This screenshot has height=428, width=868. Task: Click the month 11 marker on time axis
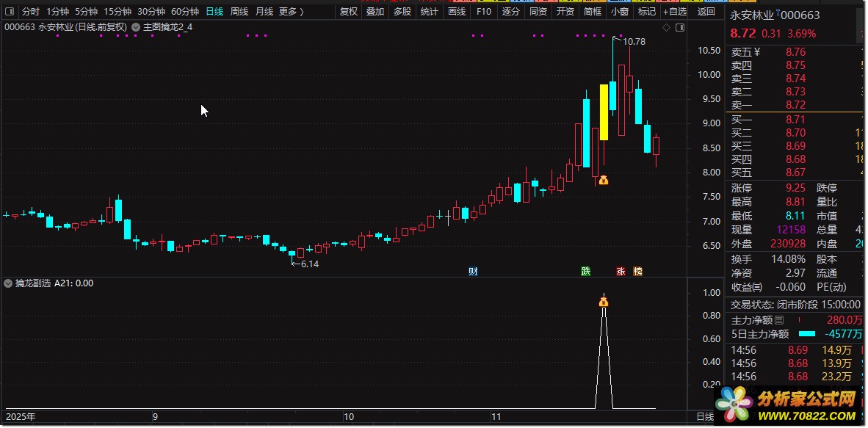[496, 416]
